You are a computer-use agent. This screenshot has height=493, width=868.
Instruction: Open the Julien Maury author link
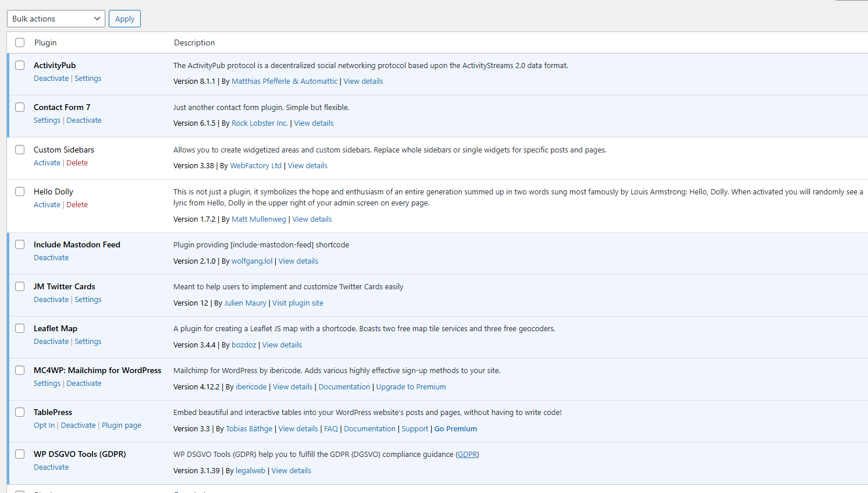click(x=245, y=303)
